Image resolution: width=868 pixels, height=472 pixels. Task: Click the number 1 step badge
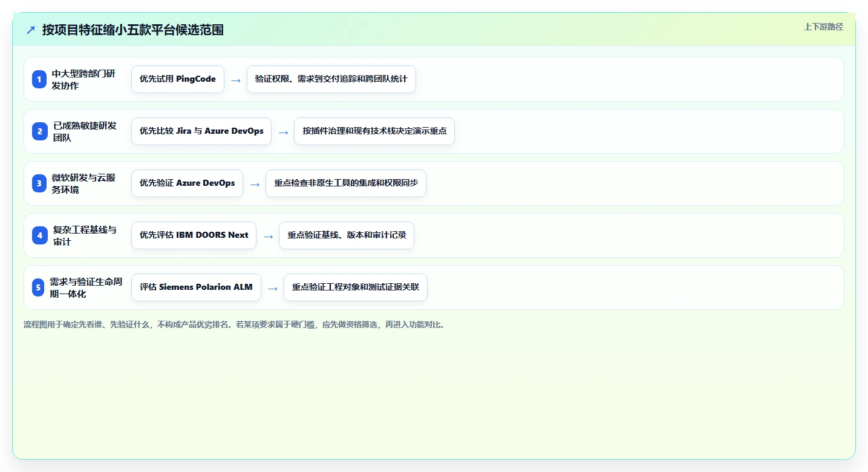pyautogui.click(x=39, y=79)
